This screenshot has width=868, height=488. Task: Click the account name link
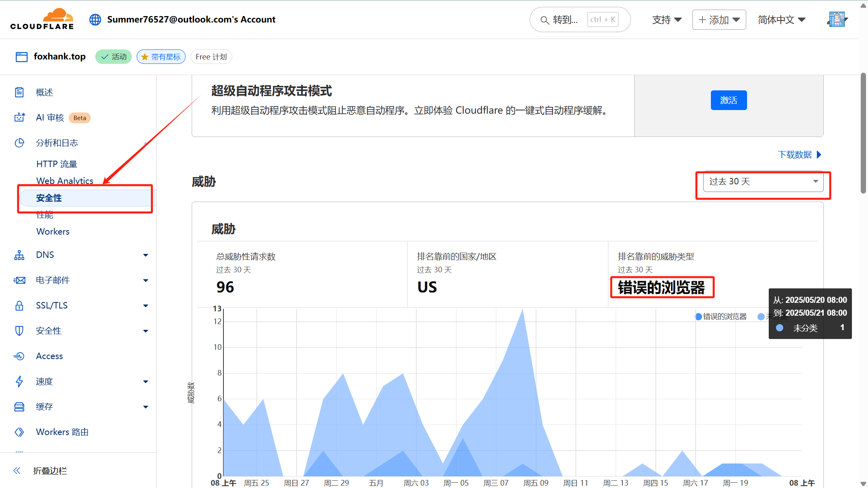click(191, 19)
